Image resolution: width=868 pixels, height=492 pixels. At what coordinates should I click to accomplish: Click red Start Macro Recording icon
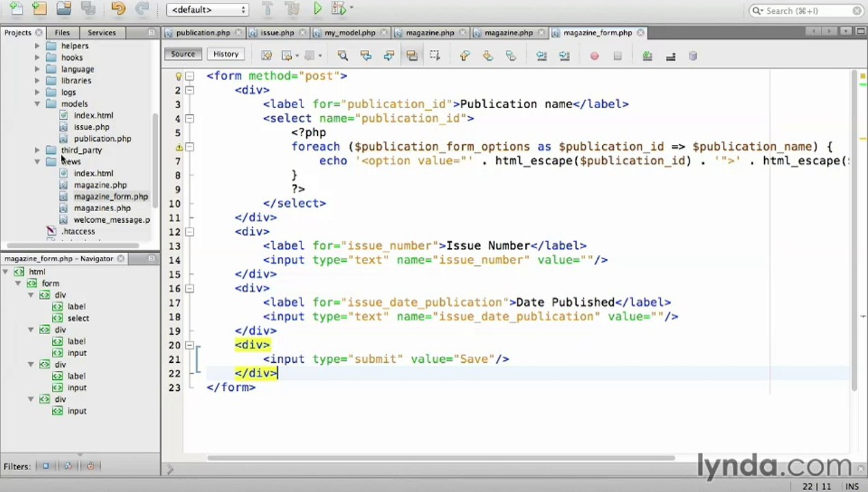(594, 56)
